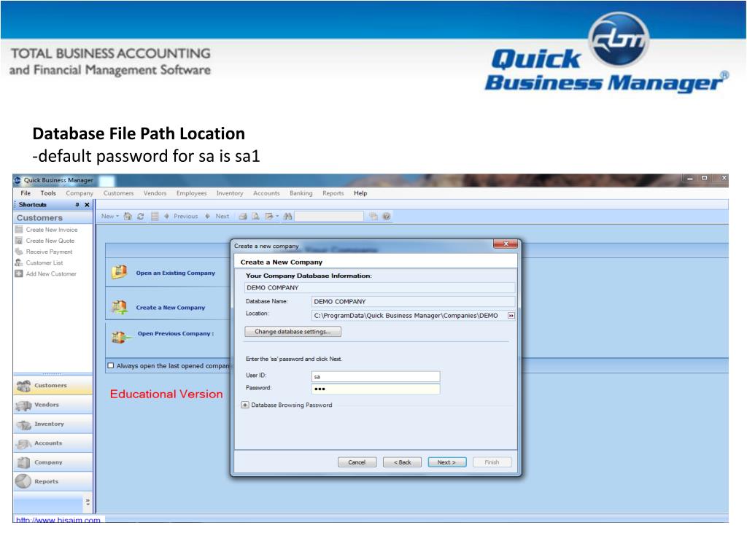This screenshot has width=747, height=560.
Task: Select the Reports navigation pane button
Action: 53,481
